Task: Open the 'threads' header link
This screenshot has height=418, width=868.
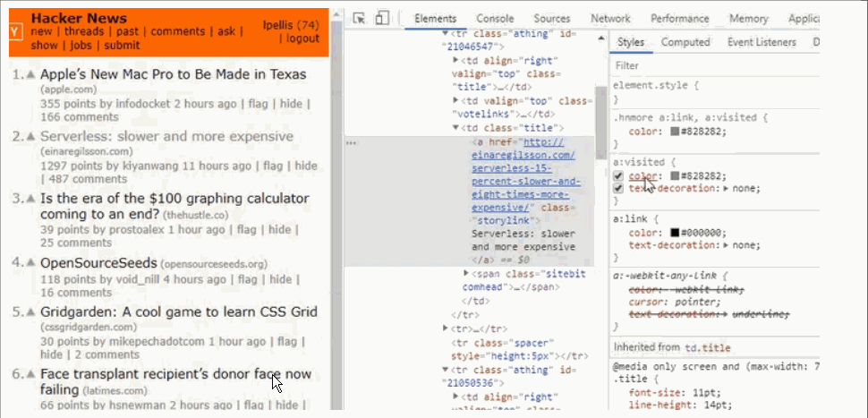Action: tap(83, 31)
